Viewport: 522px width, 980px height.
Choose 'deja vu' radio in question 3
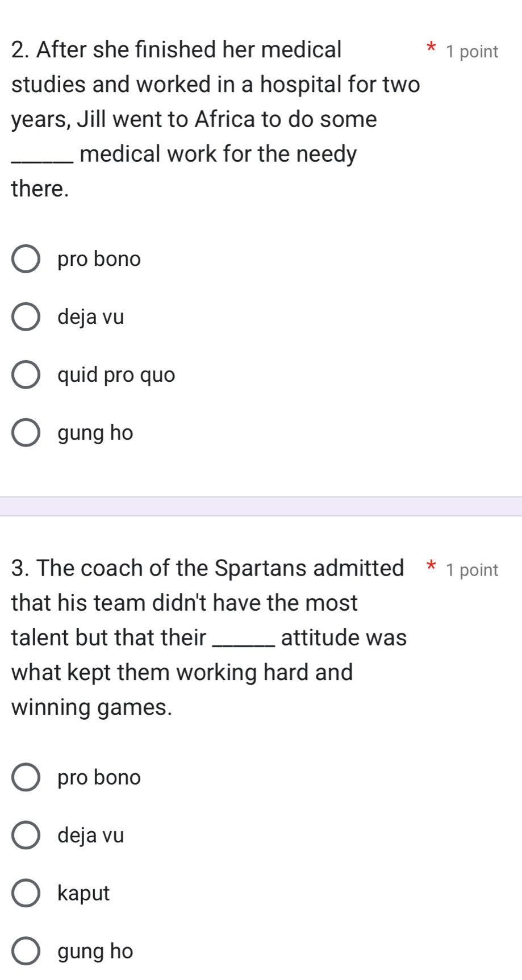pyautogui.click(x=26, y=835)
